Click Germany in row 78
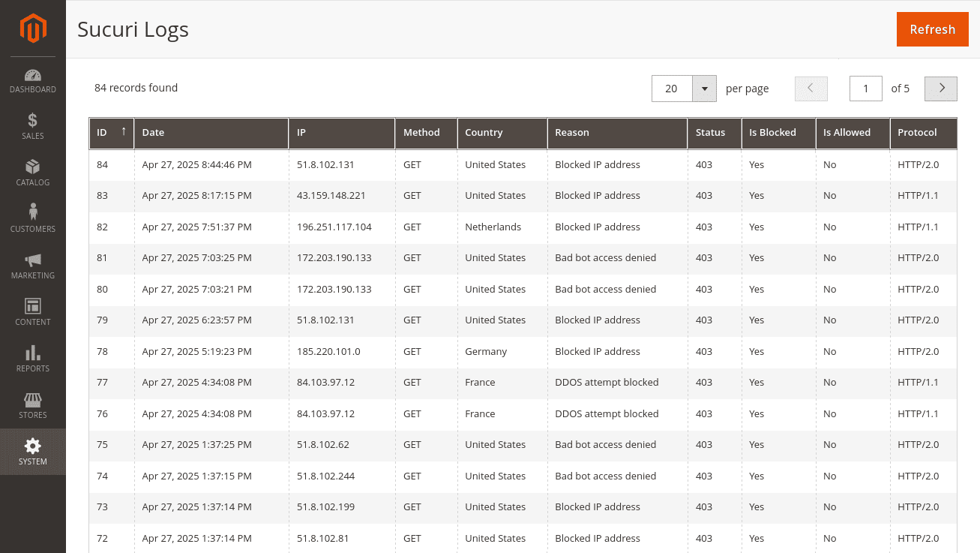 coord(486,351)
